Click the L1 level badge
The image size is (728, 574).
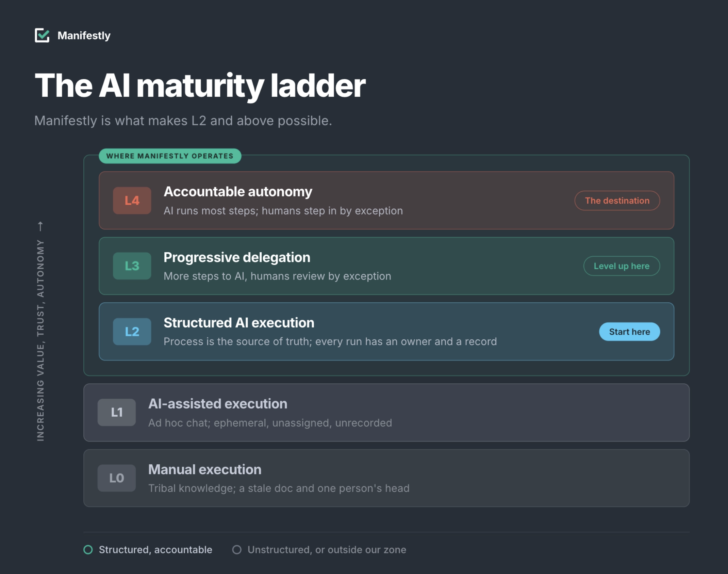point(117,412)
